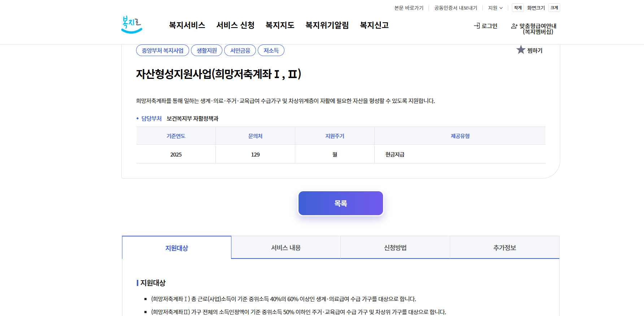
Task: Switch to the 추가정보 tab
Action: (505, 248)
